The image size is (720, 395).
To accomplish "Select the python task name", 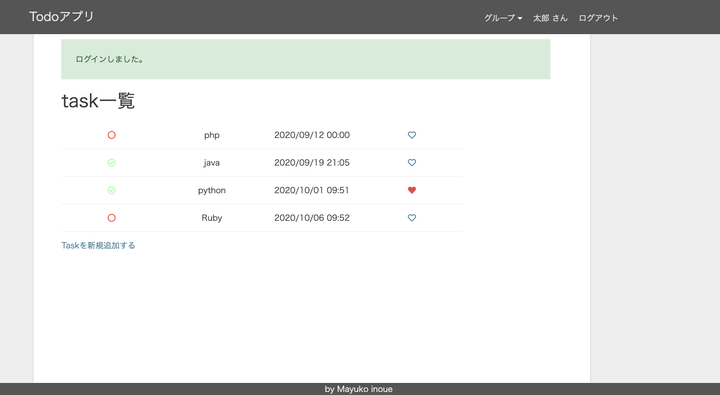I will click(x=212, y=190).
